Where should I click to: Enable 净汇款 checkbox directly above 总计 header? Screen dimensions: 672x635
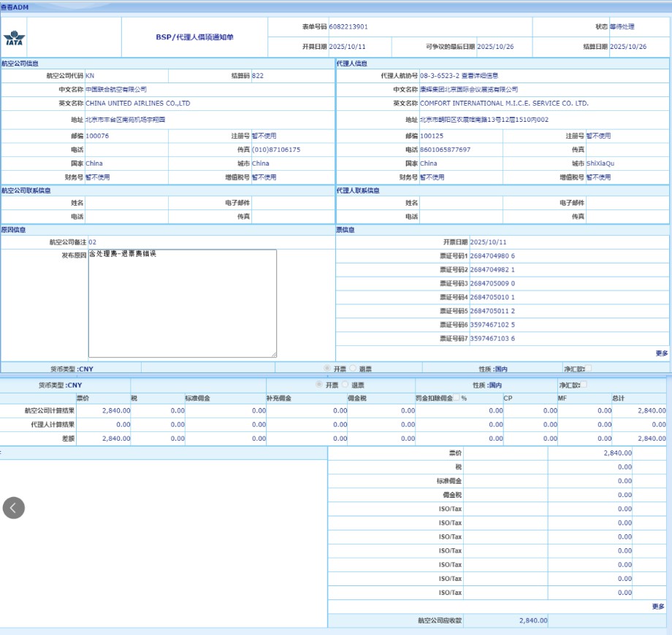[x=583, y=385]
